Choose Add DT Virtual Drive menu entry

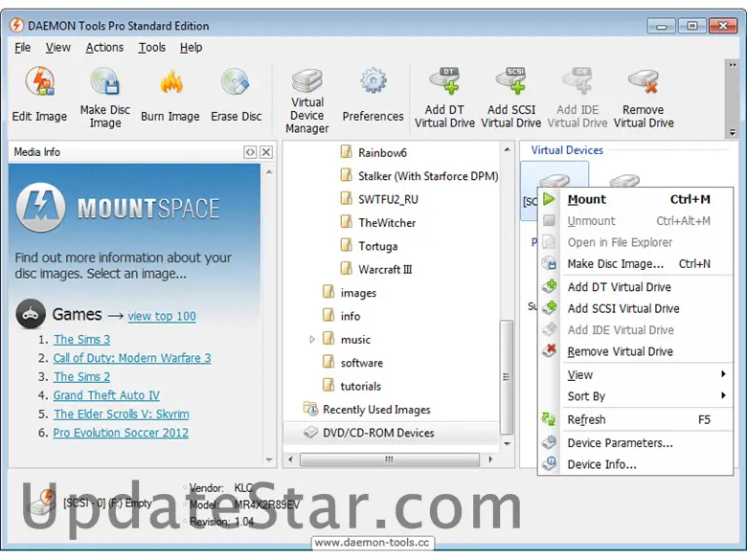pos(636,287)
